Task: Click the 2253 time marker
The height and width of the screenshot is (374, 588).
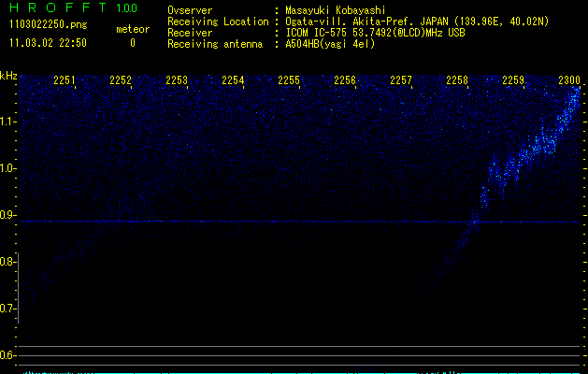Action: click(177, 80)
